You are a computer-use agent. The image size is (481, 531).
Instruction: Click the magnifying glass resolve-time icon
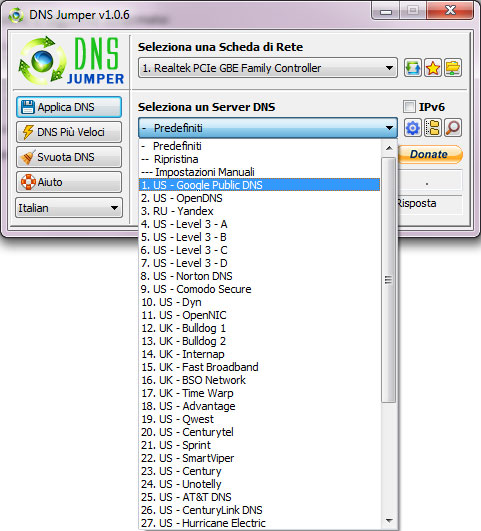[453, 128]
